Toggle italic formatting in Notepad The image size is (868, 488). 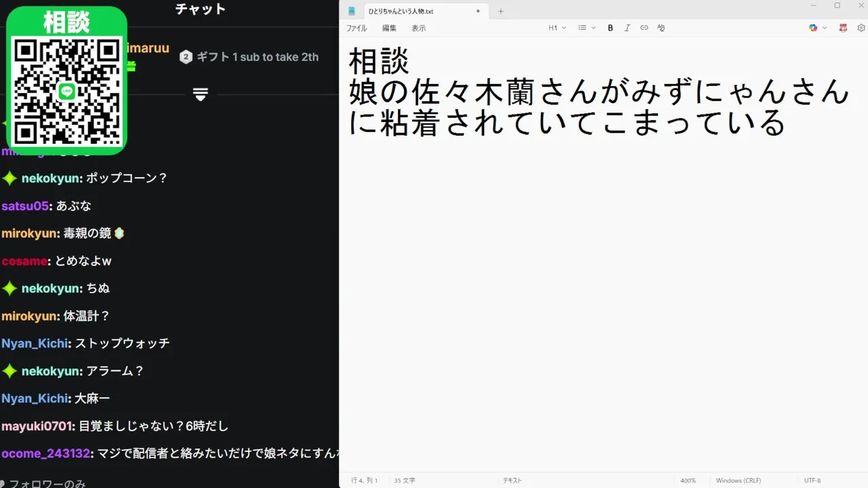click(627, 28)
